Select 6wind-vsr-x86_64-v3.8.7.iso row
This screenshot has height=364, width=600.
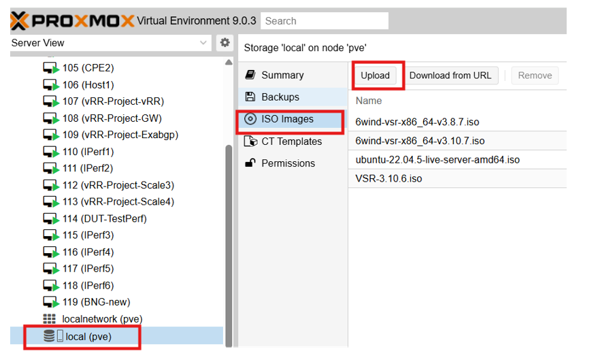point(457,122)
